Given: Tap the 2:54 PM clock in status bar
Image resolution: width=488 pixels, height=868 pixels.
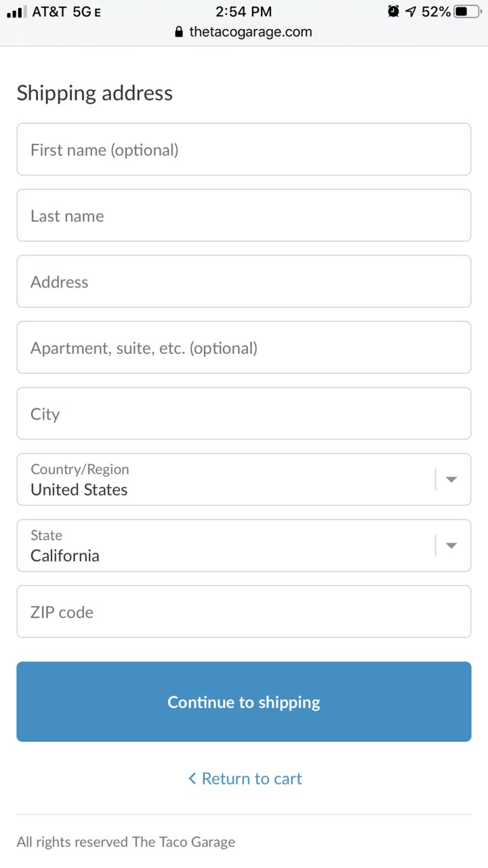Looking at the screenshot, I should tap(244, 12).
